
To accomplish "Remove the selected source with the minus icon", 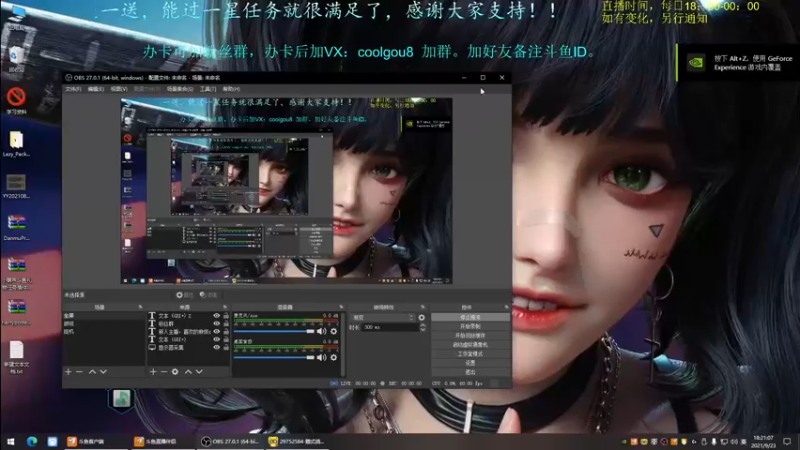I will 164,372.
